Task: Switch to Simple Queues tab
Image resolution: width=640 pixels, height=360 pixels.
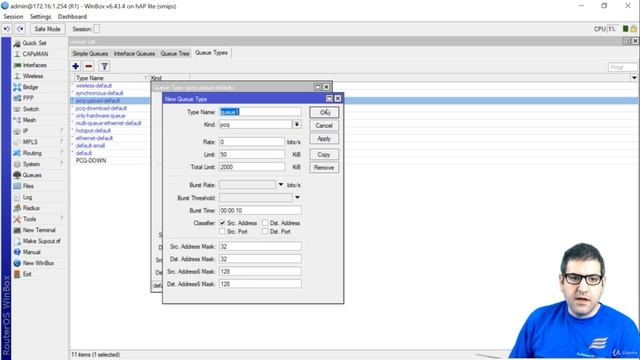Action: coord(90,53)
